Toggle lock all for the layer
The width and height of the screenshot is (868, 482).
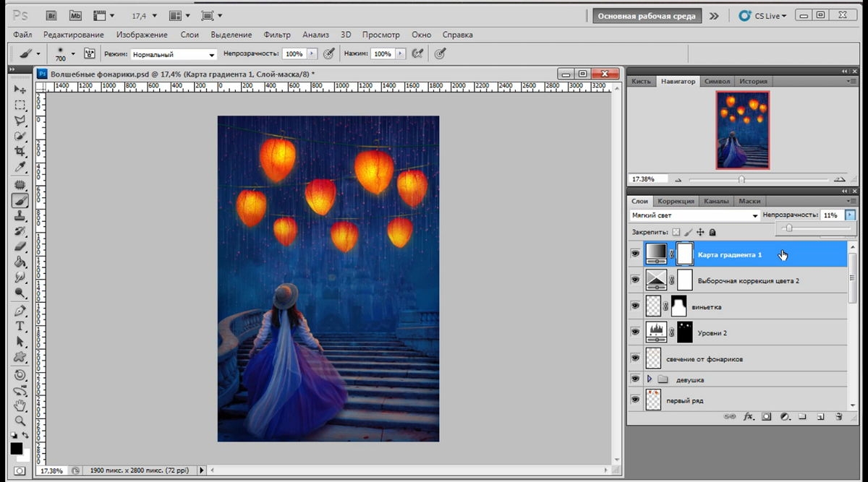[712, 232]
